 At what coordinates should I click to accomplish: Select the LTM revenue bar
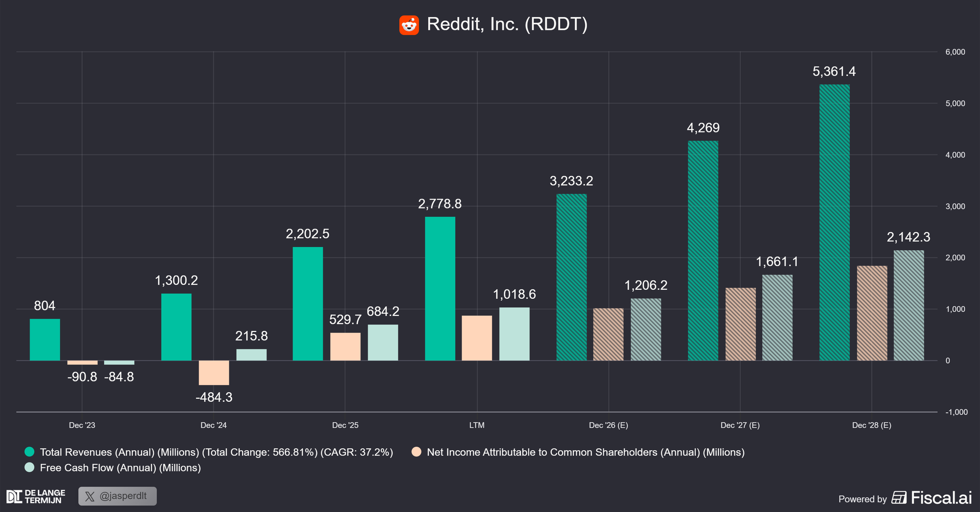click(440, 289)
